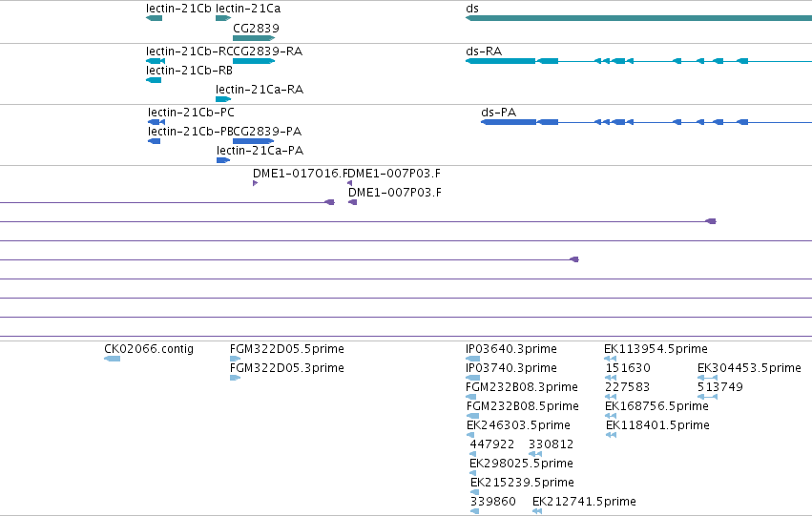Click the lectin-21Ca gene label
Image resolution: width=812 pixels, height=516 pixels.
(x=248, y=9)
